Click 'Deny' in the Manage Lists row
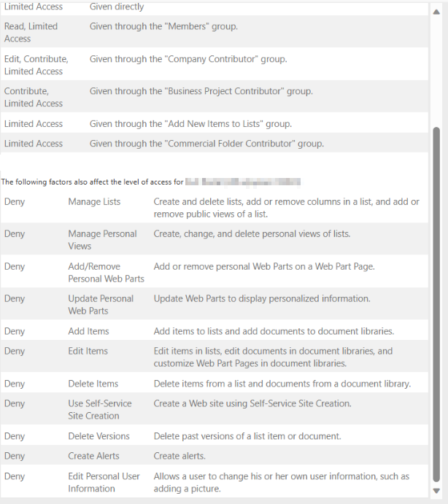The width and height of the screenshot is (448, 504). 15,201
